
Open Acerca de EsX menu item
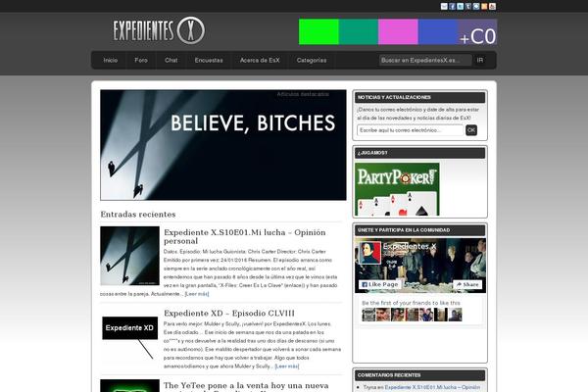(x=260, y=60)
